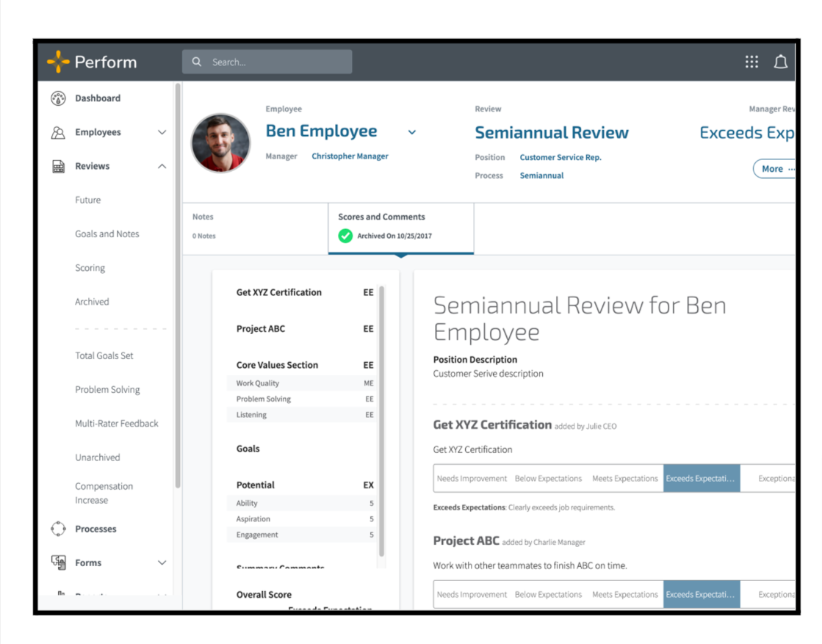Click the Forms puzzle-piece icon
The image size is (822, 644).
tap(58, 562)
